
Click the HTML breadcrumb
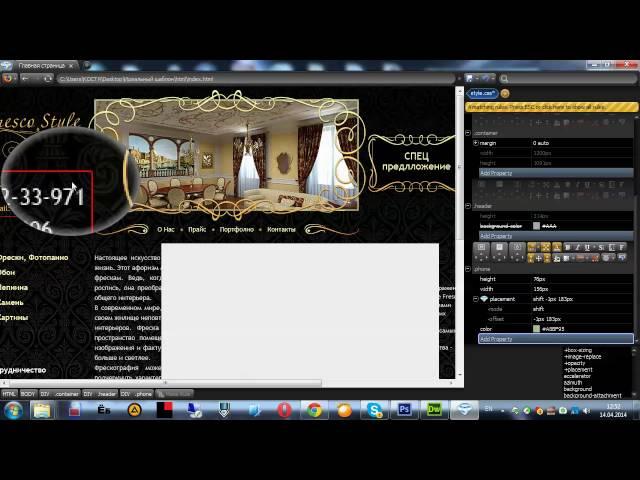(9, 394)
